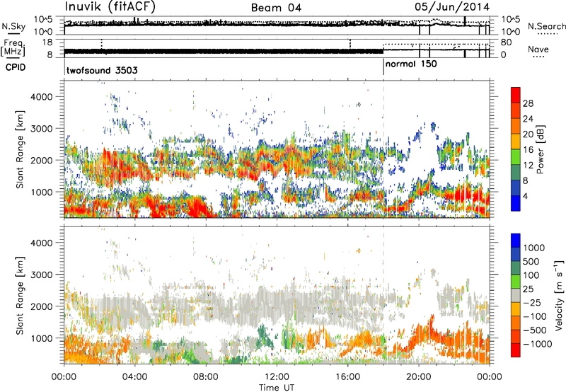Click the 'N.Sky' legend label
Image resolution: width=566 pixels, height=392 pixels.
click(13, 26)
